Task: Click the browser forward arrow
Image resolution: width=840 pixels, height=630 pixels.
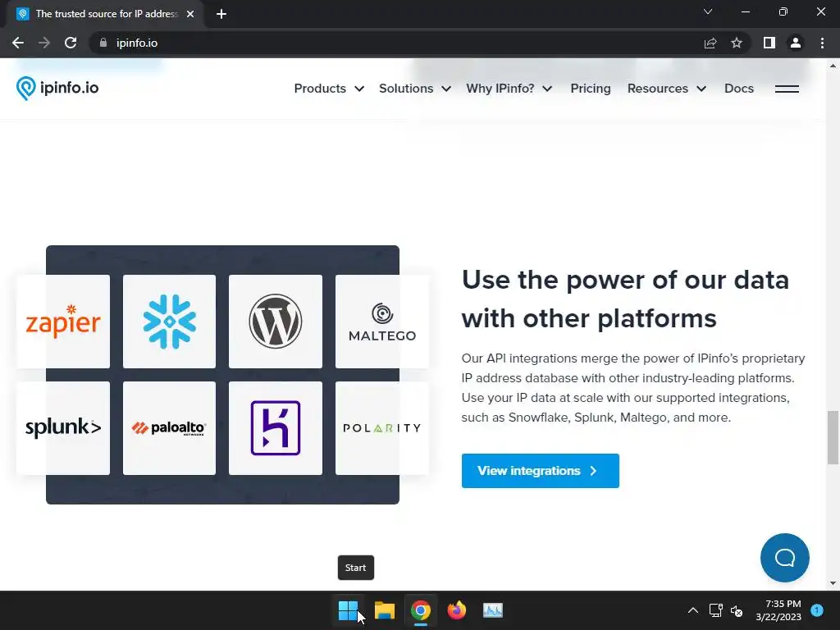Action: pyautogui.click(x=44, y=43)
